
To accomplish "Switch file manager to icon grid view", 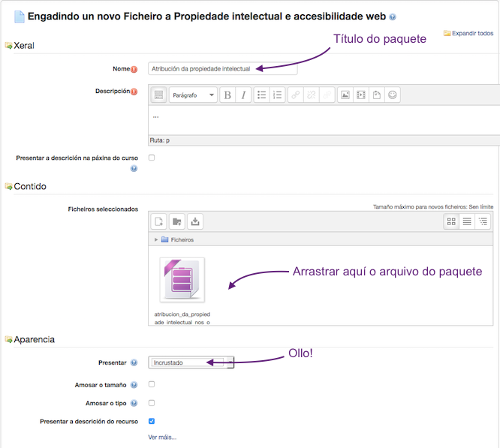I will [451, 221].
